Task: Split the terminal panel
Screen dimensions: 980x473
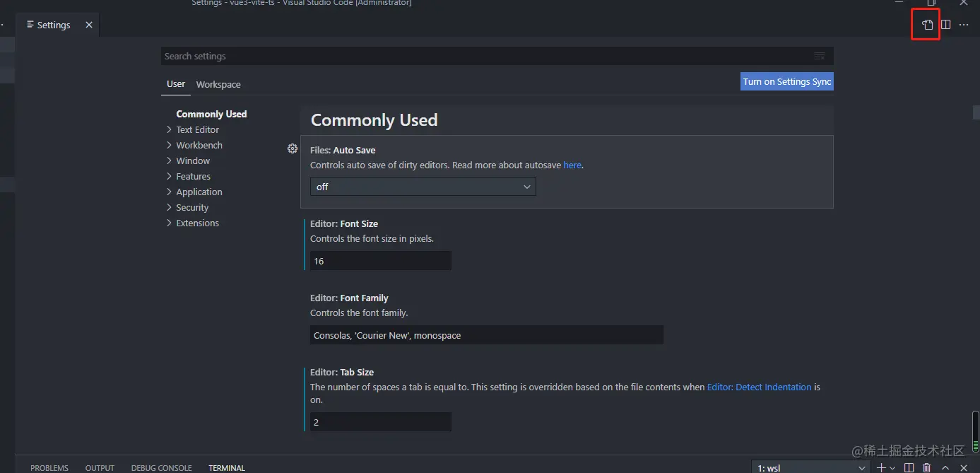Action: coord(909,467)
